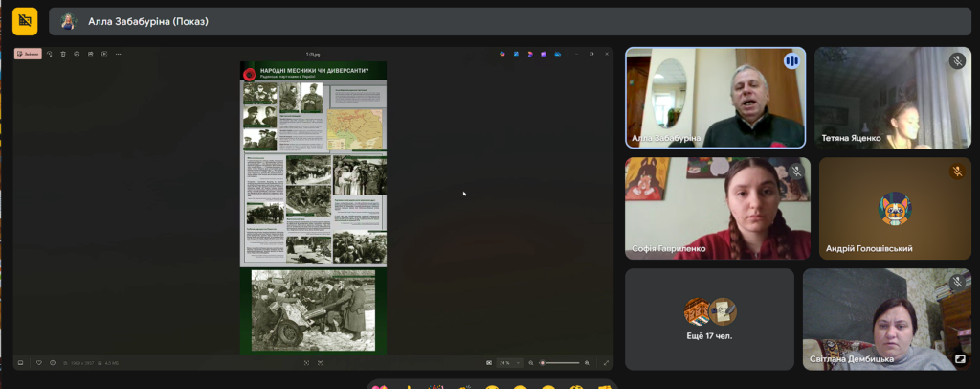980x389 pixels.
Task: Show file info with the info icon
Action: click(52, 363)
